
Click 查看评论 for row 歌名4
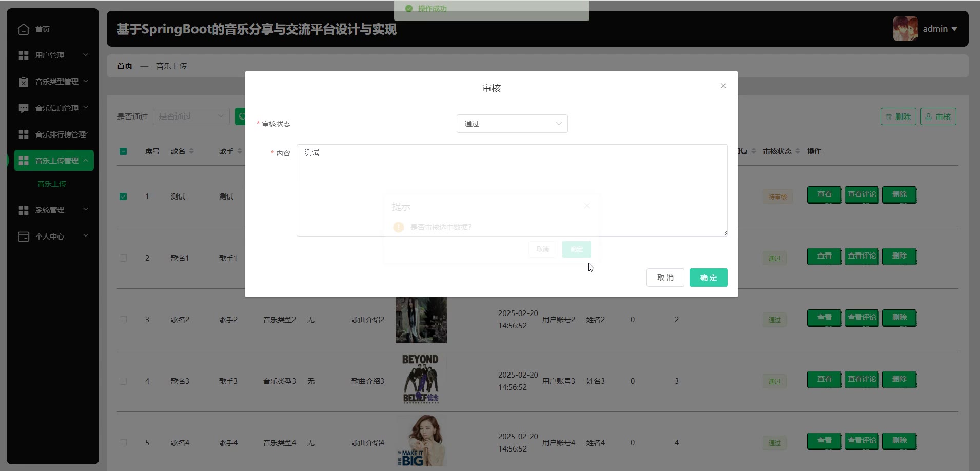[x=861, y=441]
